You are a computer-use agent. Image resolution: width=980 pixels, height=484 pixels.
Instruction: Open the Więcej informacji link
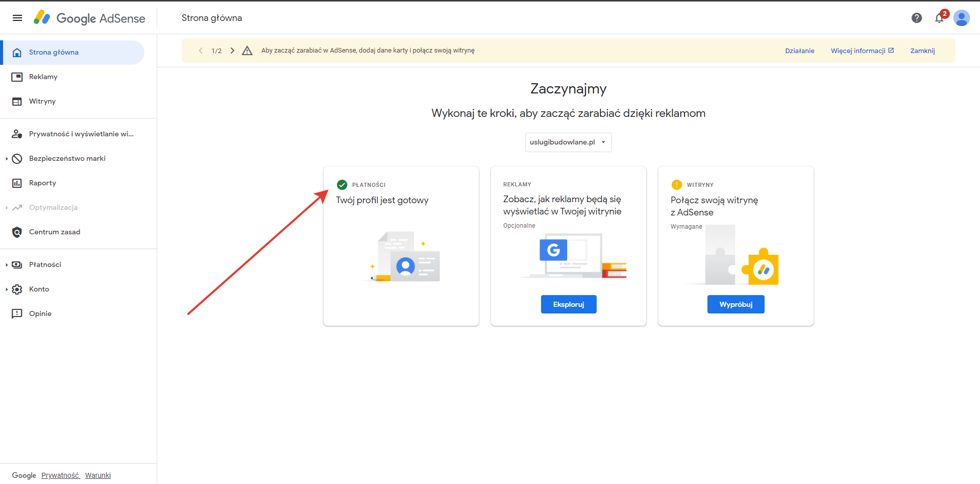862,51
